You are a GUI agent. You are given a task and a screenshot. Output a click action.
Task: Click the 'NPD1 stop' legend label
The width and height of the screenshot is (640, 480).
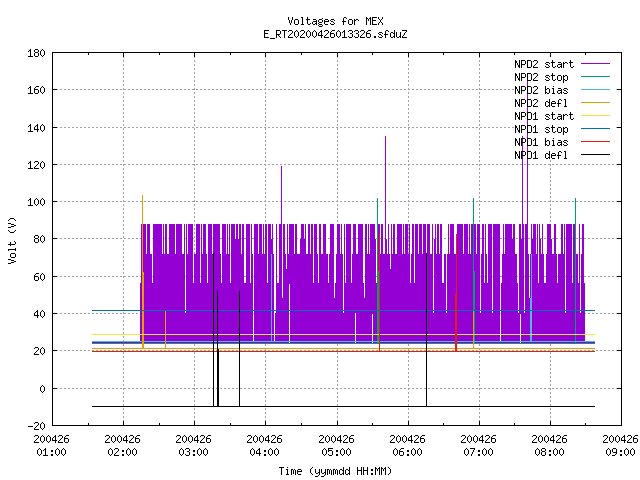point(541,129)
